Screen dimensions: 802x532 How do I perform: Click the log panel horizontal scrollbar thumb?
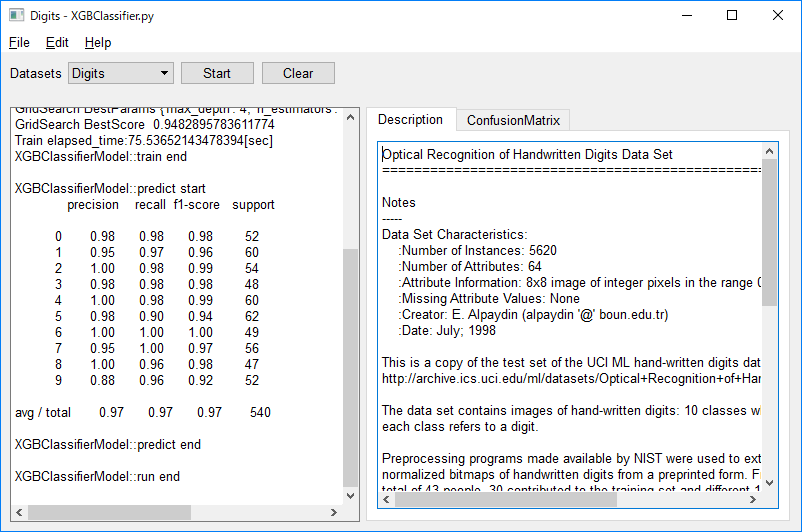tap(109, 512)
